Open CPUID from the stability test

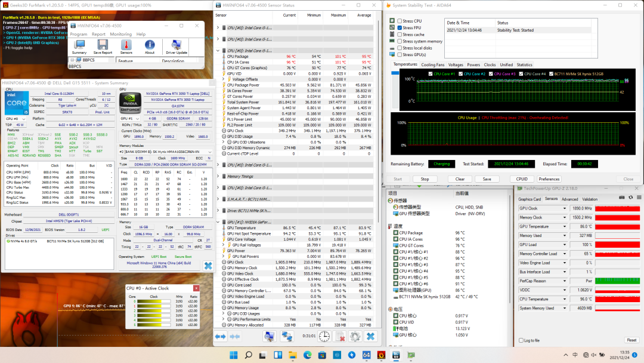tap(522, 179)
